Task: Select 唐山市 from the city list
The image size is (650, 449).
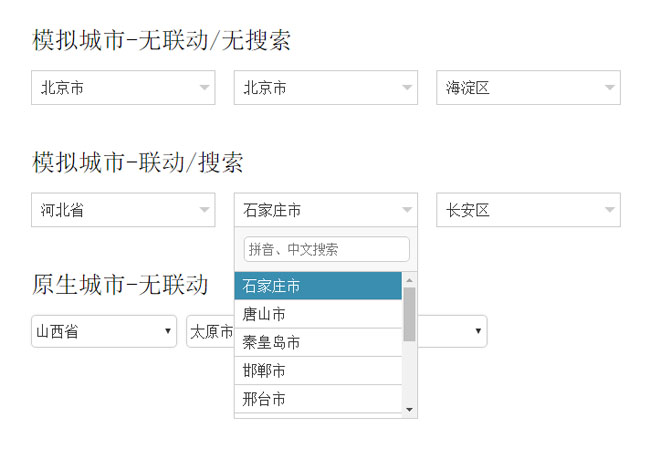Action: (318, 314)
